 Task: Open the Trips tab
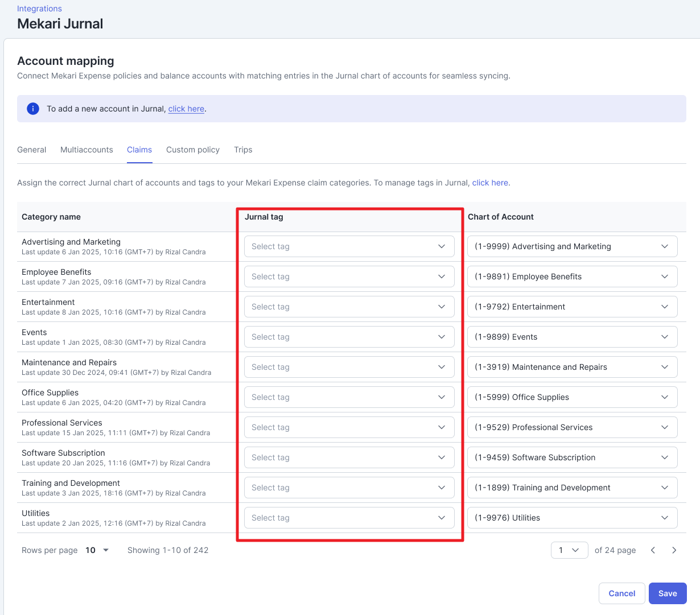(243, 150)
